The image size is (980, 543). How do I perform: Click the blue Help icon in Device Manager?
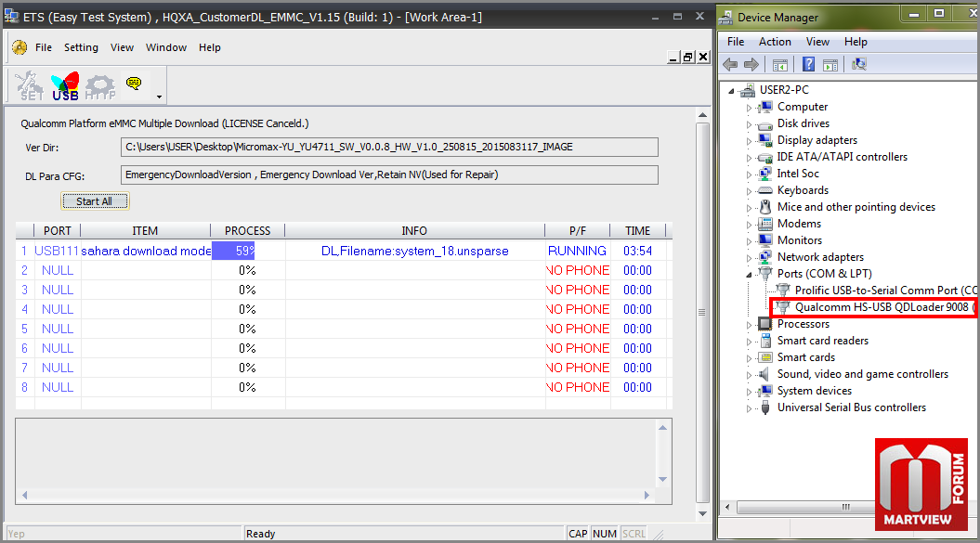[809, 64]
